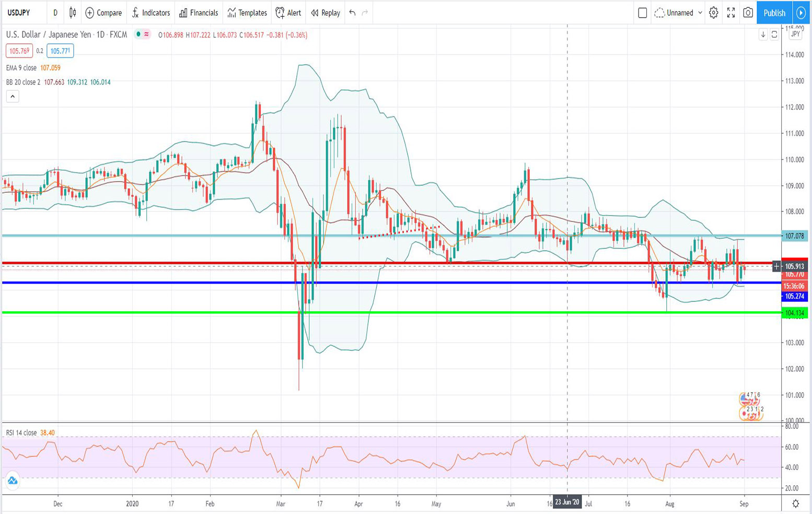
Task: Open chart settings via gear icon
Action: 713,13
